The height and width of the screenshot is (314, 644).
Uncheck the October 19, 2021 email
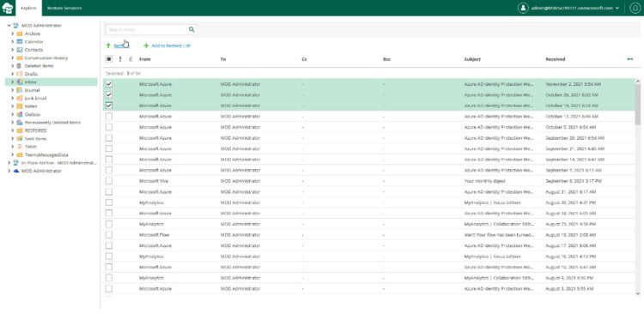click(109, 106)
